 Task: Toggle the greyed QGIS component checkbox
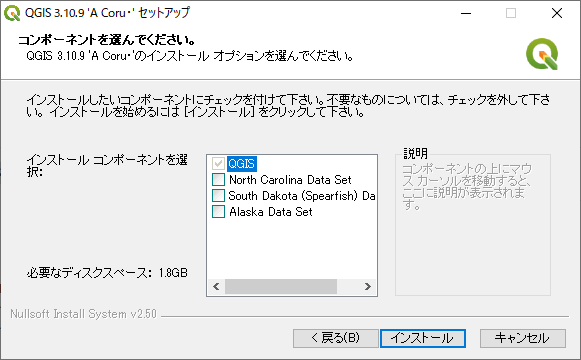coord(218,163)
